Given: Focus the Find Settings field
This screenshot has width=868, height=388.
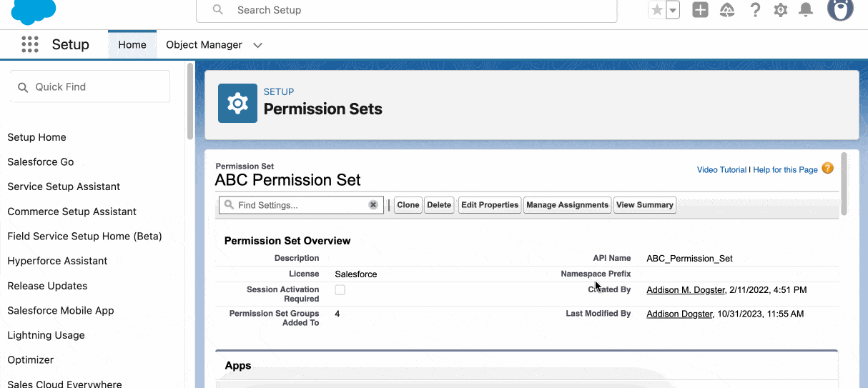Looking at the screenshot, I should [300, 205].
